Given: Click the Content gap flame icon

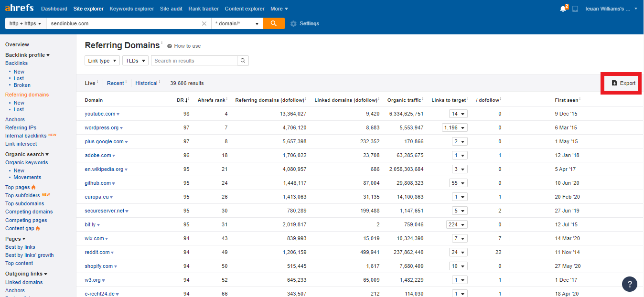Looking at the screenshot, I should (x=38, y=228).
